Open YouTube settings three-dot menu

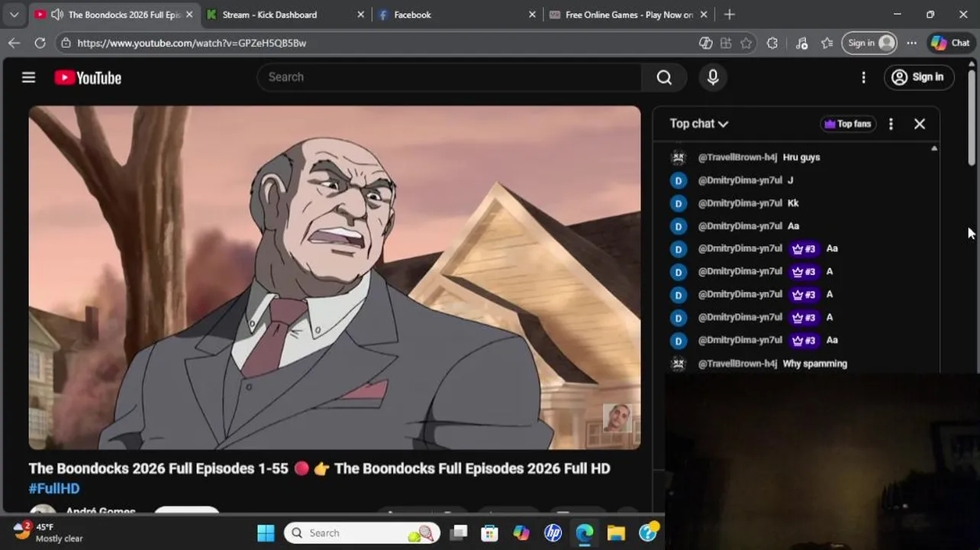(863, 77)
